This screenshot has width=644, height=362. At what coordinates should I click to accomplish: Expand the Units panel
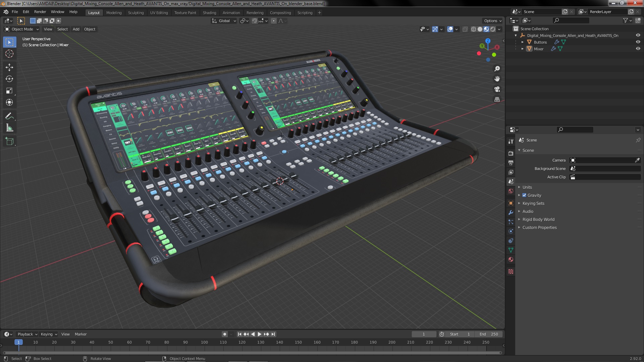tap(527, 187)
